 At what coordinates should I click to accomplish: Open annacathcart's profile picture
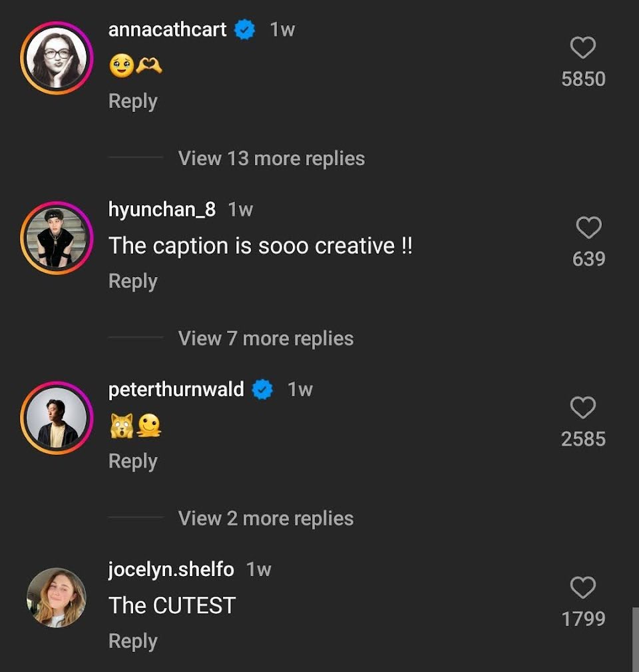56,58
